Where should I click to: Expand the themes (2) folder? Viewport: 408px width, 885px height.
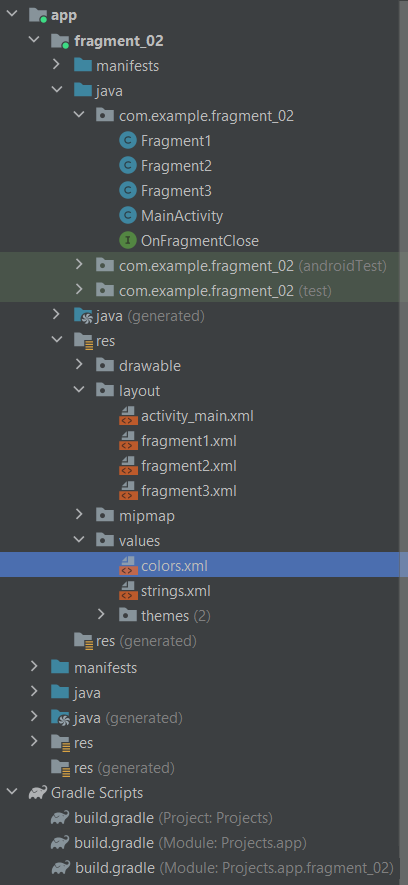(x=102, y=614)
